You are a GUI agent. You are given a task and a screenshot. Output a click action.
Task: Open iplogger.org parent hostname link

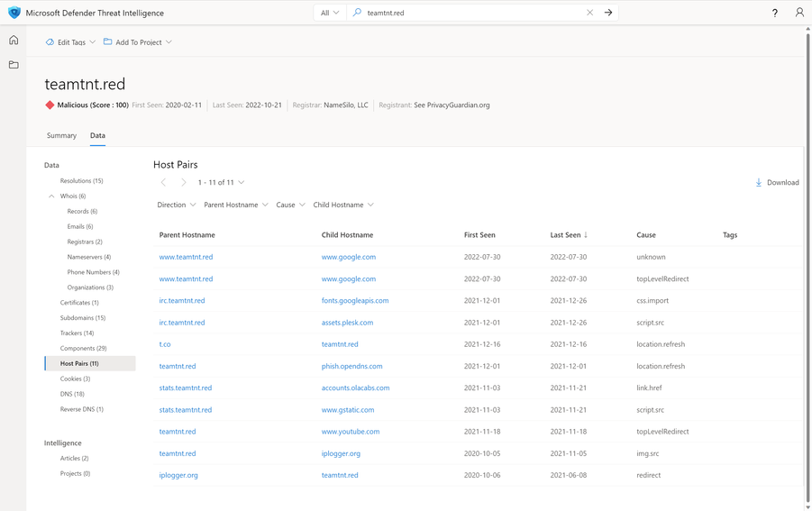point(178,475)
